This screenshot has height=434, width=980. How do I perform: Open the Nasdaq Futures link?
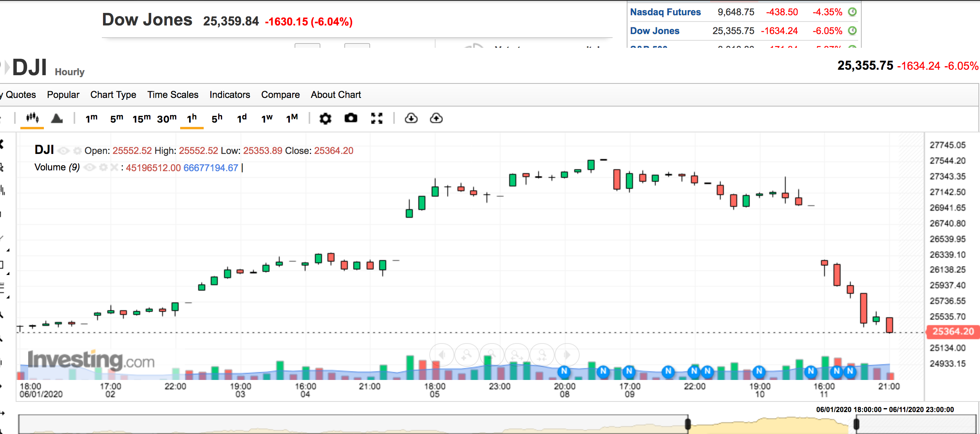pyautogui.click(x=665, y=12)
